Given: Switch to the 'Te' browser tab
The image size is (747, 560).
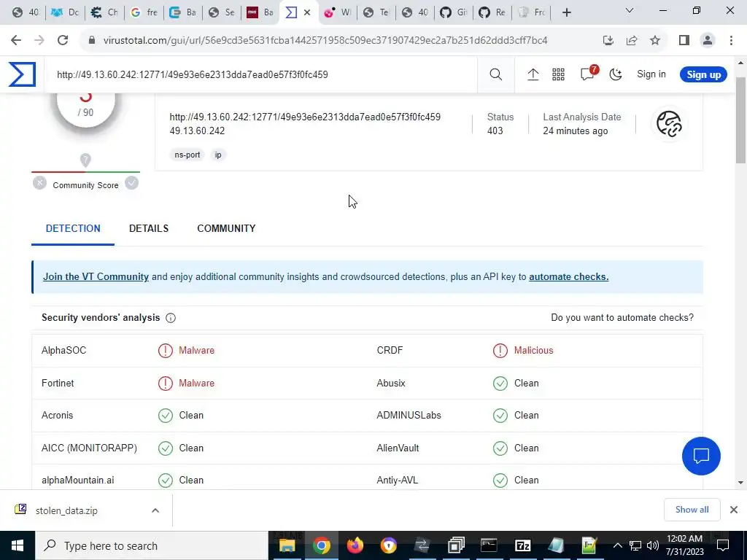Looking at the screenshot, I should tap(376, 12).
